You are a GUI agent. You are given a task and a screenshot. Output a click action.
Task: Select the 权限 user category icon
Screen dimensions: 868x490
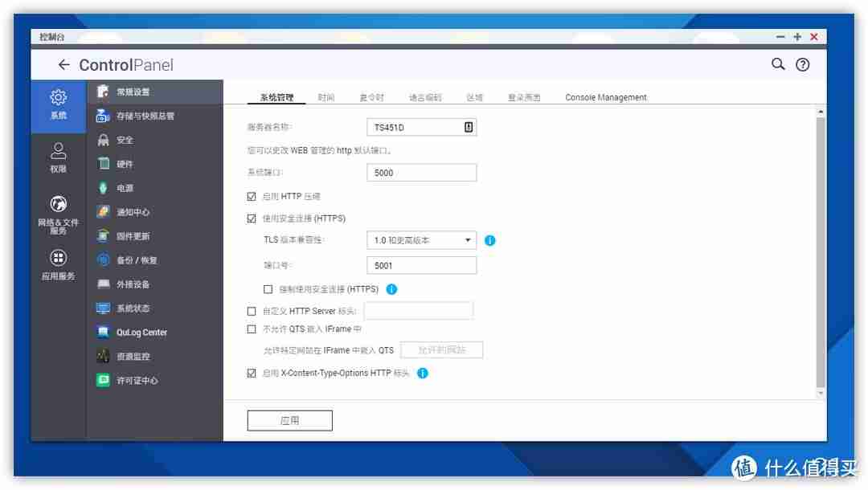58,150
